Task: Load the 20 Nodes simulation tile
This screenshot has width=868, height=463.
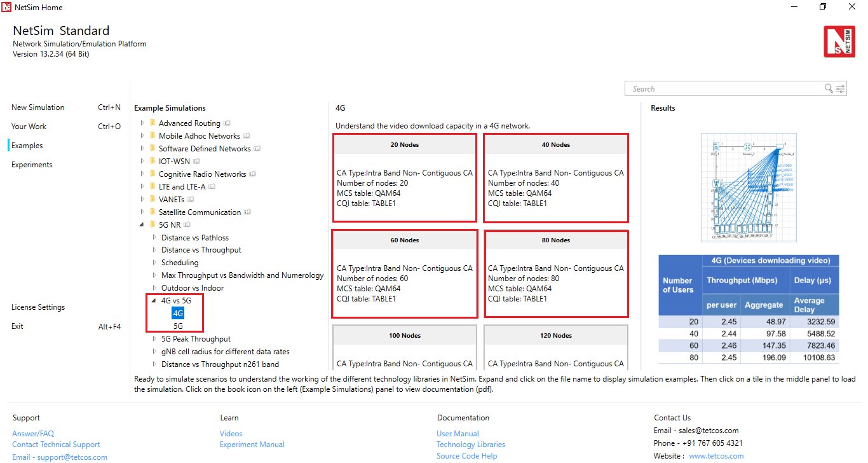Action: pos(405,177)
